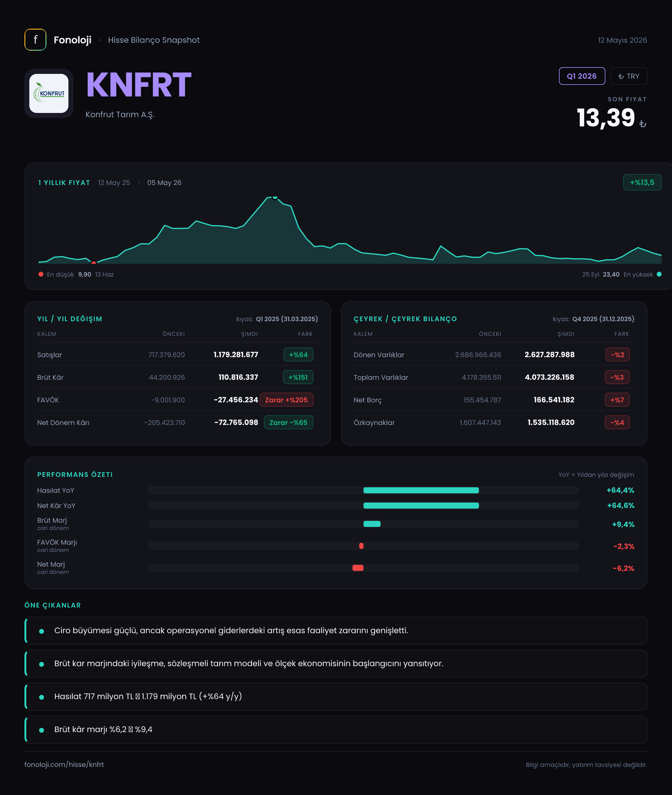Click the 'Brüt kâr marjı %6,2' highlight card
The height and width of the screenshot is (795, 672).
click(336, 729)
